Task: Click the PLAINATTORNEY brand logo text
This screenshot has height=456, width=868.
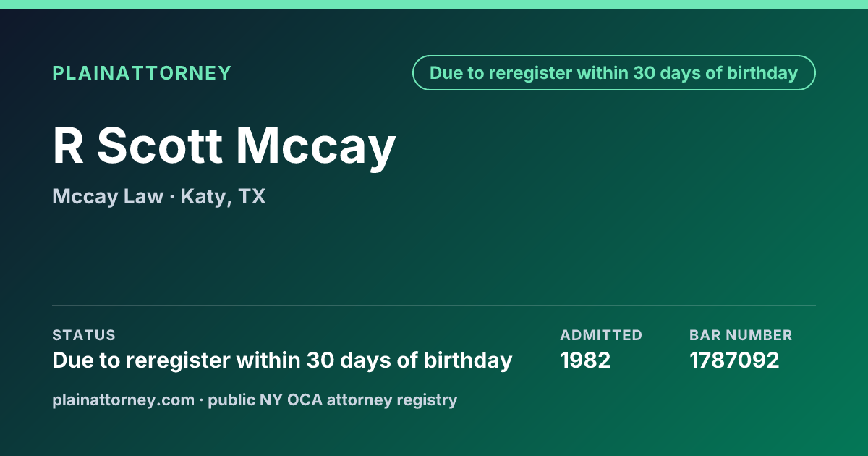Action: click(142, 73)
